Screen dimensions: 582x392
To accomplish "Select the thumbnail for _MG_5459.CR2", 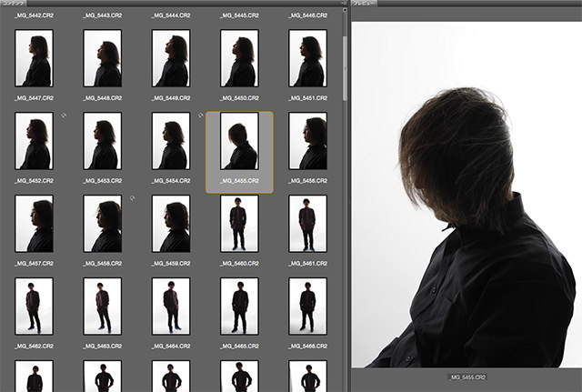I will coord(171,224).
